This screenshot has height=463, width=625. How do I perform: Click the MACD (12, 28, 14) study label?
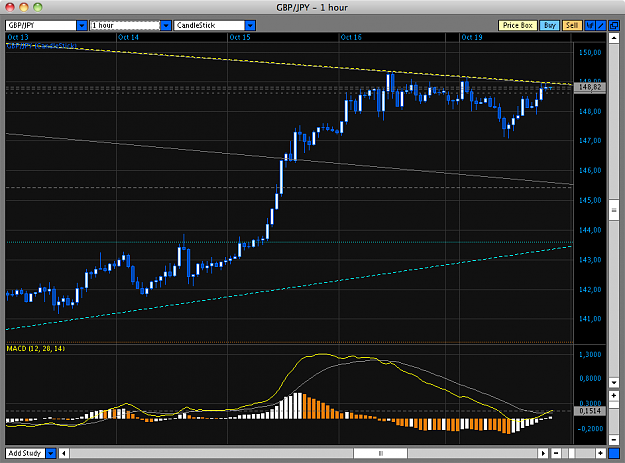(x=35, y=349)
